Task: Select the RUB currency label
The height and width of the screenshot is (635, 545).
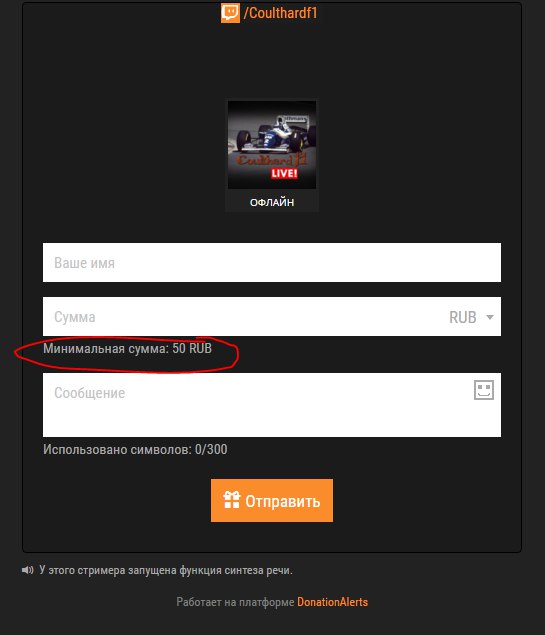Action: (x=463, y=317)
